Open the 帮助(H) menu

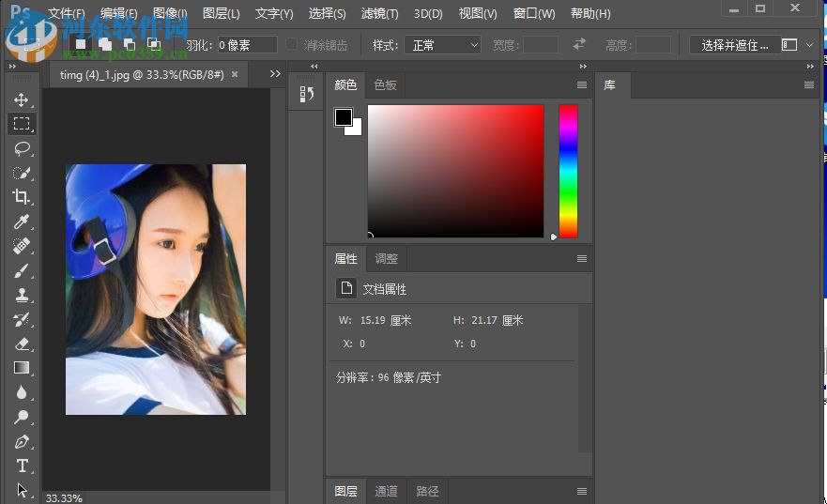coord(590,14)
